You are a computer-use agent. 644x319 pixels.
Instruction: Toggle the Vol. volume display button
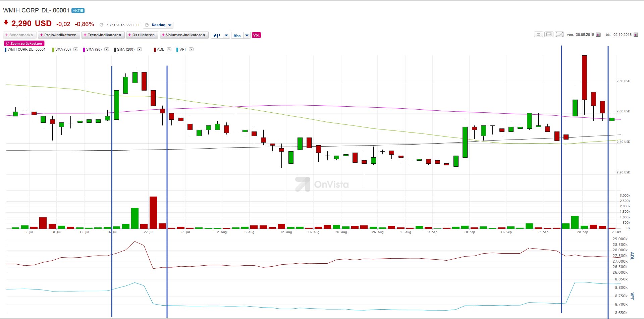click(x=256, y=35)
